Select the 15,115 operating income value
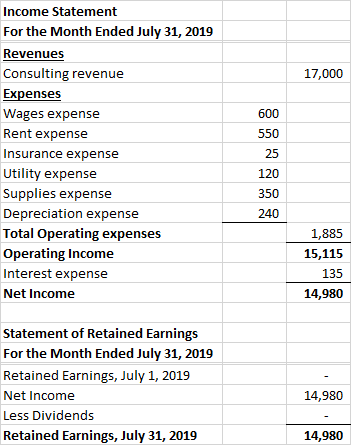360x445 pixels. point(323,254)
